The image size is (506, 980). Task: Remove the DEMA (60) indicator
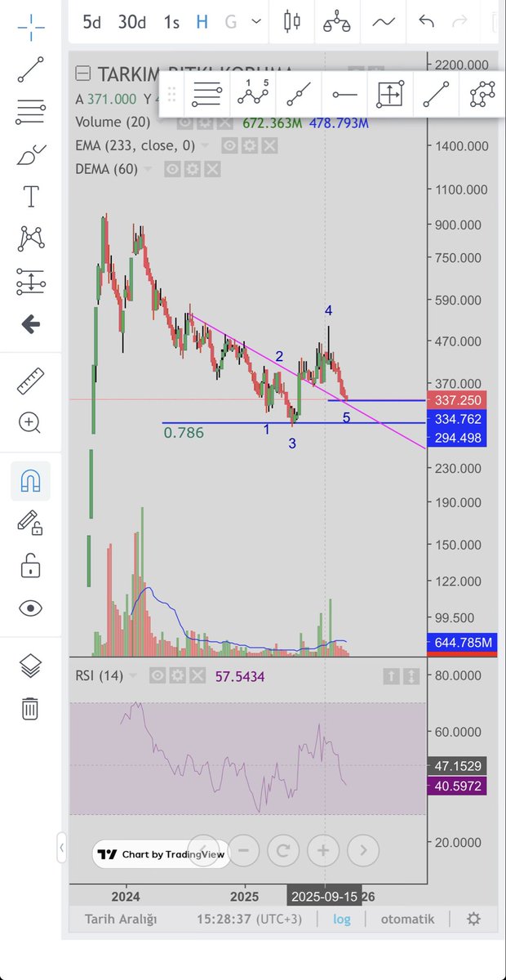point(212,169)
